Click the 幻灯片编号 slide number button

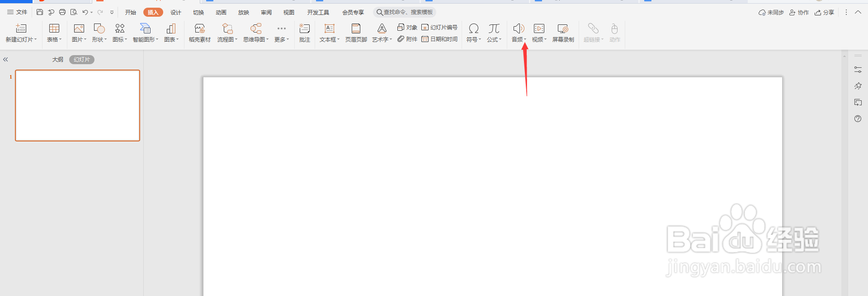click(439, 27)
